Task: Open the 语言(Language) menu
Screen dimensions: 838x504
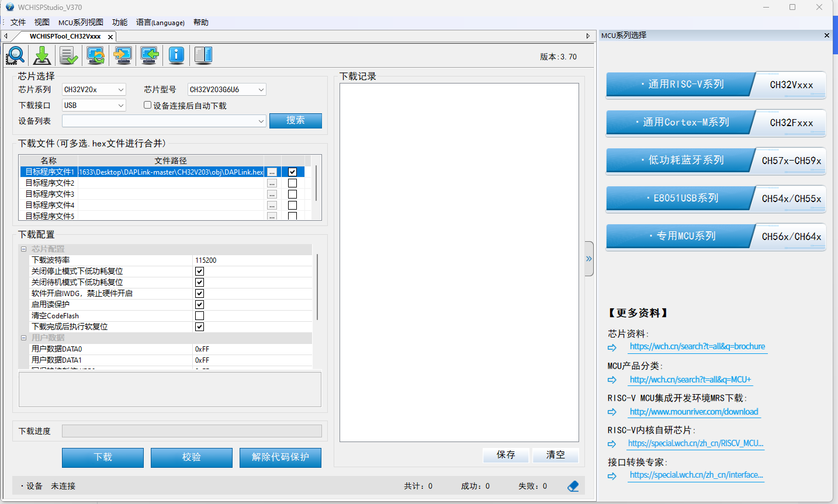Action: click(160, 22)
